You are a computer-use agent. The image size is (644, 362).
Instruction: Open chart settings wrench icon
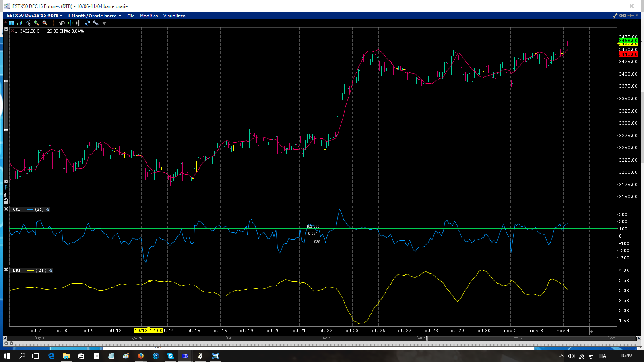tap(96, 23)
